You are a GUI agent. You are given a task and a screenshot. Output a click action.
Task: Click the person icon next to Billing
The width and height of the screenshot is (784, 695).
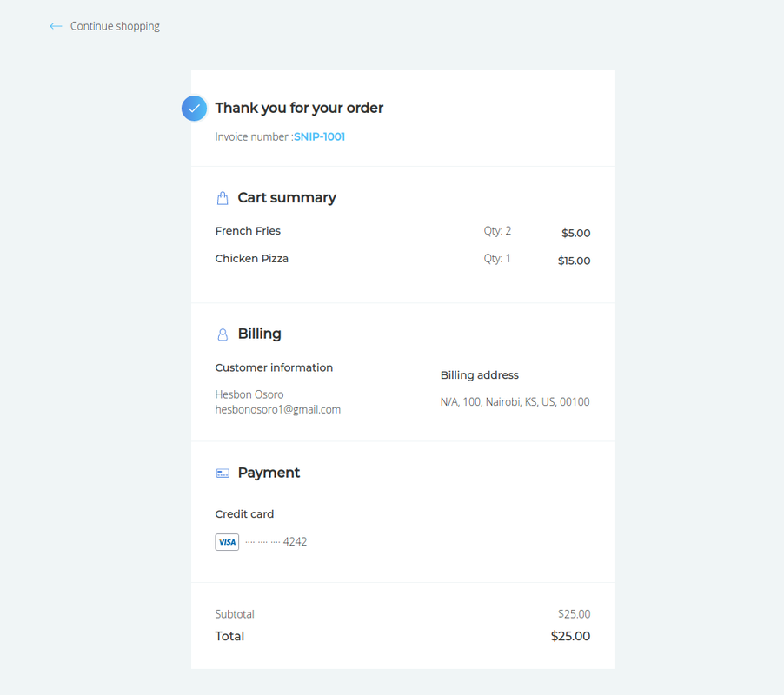(x=223, y=334)
